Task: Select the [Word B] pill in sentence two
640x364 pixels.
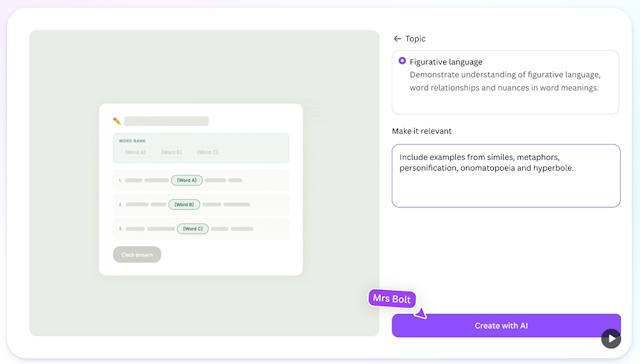Action: point(184,204)
